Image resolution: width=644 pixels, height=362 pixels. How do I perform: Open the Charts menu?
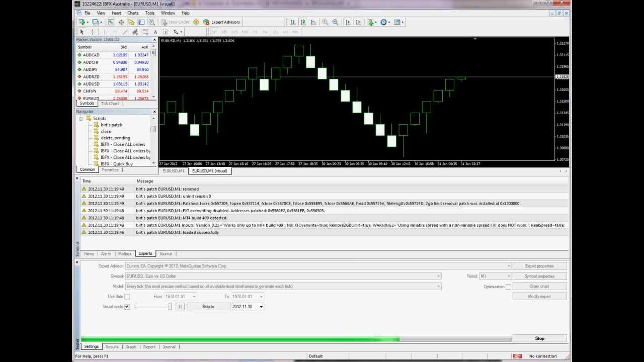coord(133,13)
